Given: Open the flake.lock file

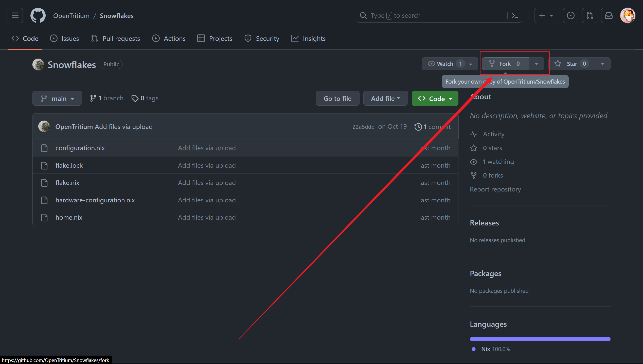Looking at the screenshot, I should [69, 165].
